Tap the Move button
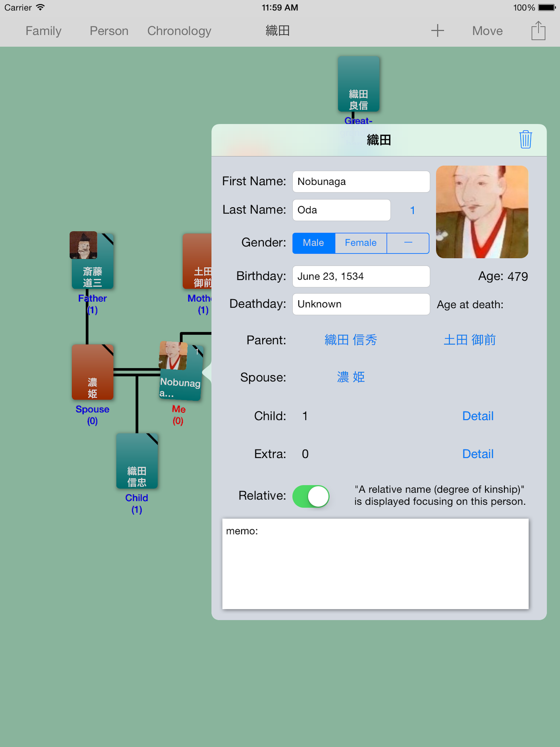 487,31
